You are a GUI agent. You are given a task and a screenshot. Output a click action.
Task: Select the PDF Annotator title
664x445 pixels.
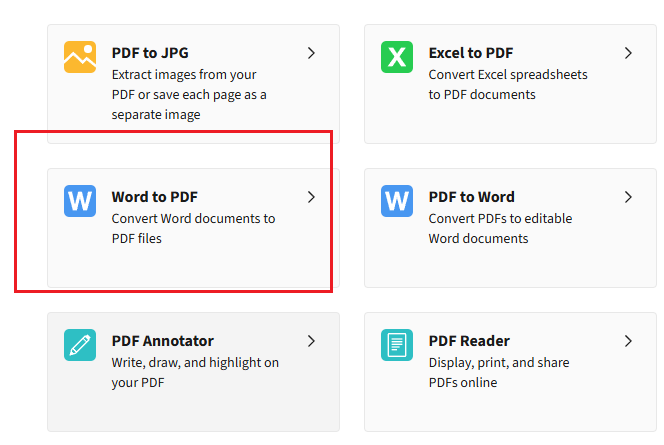point(163,341)
